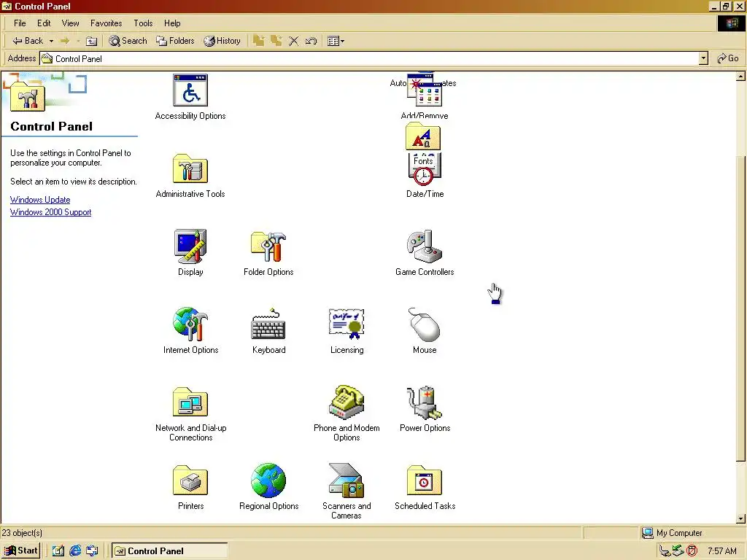This screenshot has height=560, width=747.
Task: Open Network and Dial-up Connections
Action: tap(190, 402)
